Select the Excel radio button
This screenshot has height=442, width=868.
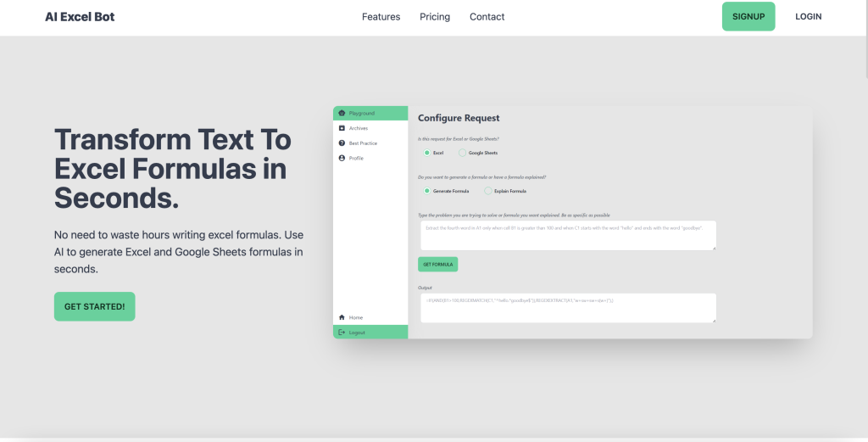[427, 153]
